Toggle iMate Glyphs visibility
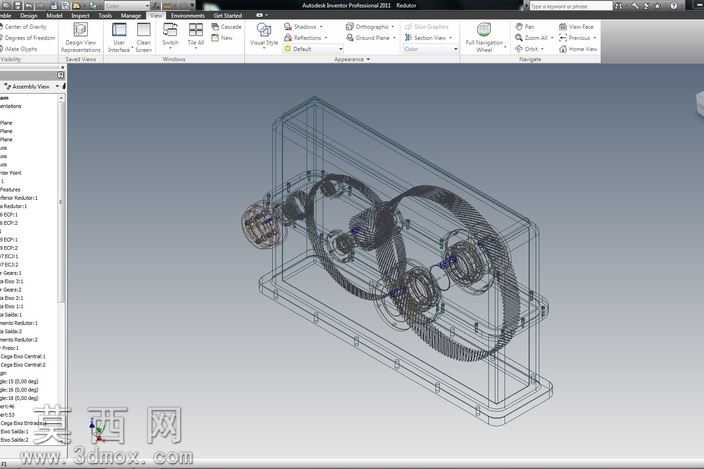This screenshot has width=704, height=469. [x=19, y=49]
